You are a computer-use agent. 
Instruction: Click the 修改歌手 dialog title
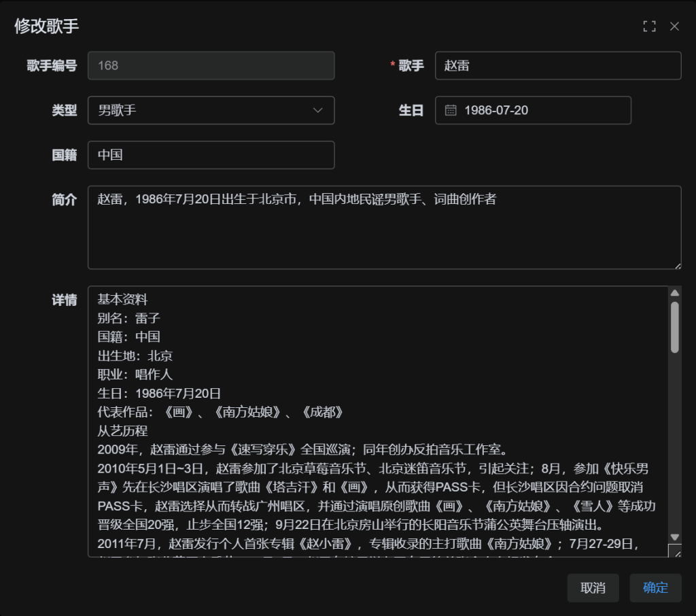tap(47, 27)
